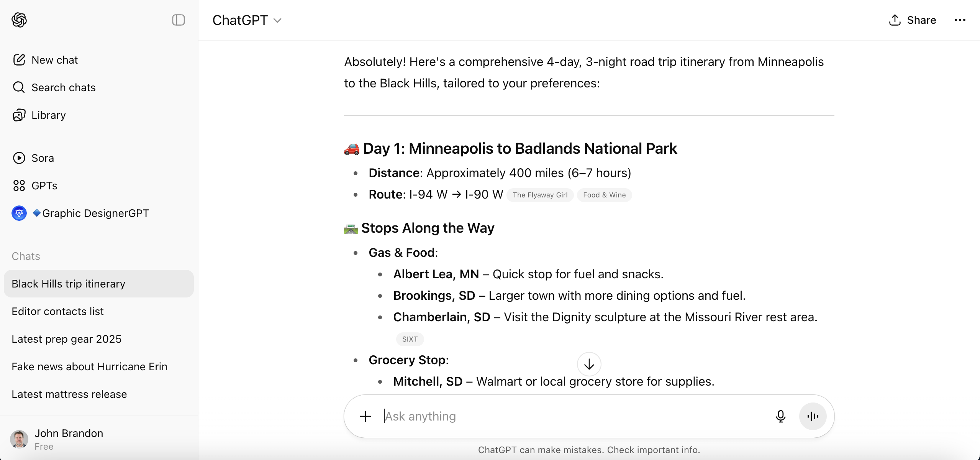Open the Food & Wine source chip
Viewport: 980px width, 460px height.
coord(604,195)
